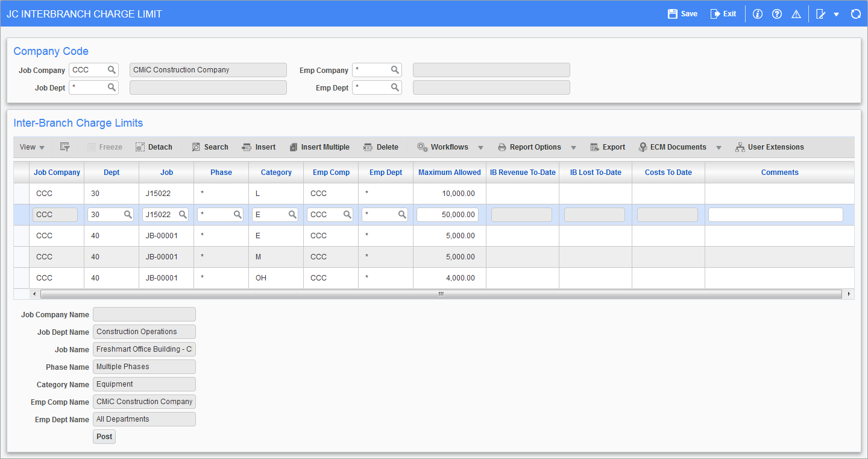Open the ECM Documents dropdown arrow
Viewport: 868px width, 459px height.
(719, 148)
